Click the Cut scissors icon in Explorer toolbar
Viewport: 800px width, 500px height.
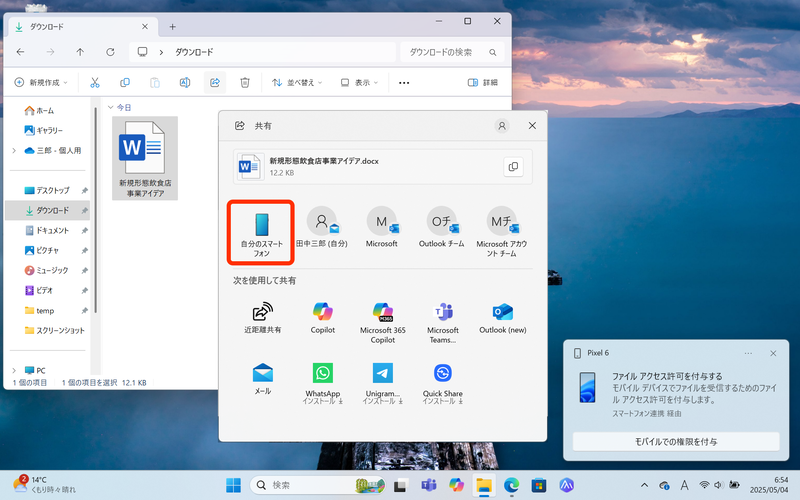point(95,83)
